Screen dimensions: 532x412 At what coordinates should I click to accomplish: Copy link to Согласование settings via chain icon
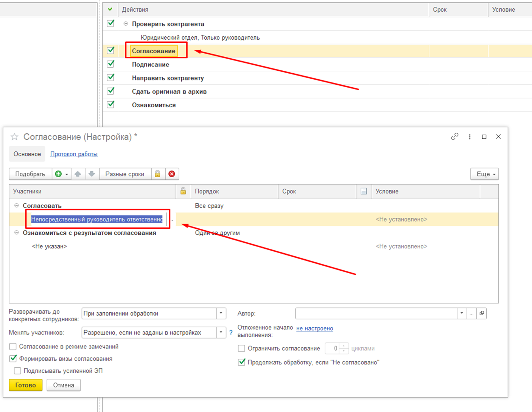click(x=455, y=137)
